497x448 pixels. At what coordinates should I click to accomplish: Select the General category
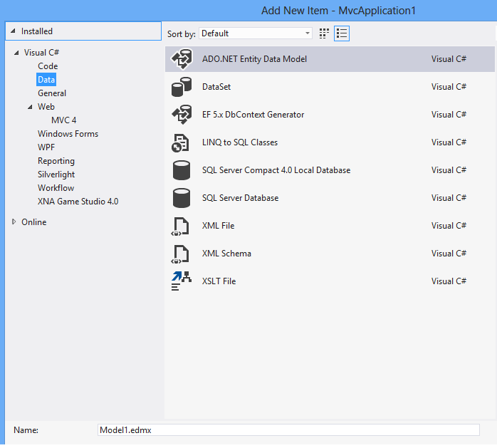pyautogui.click(x=52, y=93)
